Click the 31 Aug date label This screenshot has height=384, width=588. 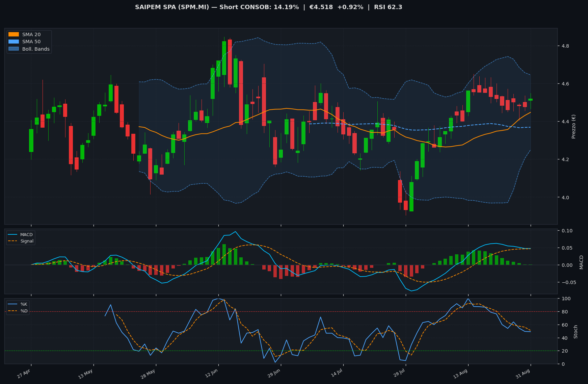click(x=523, y=374)
